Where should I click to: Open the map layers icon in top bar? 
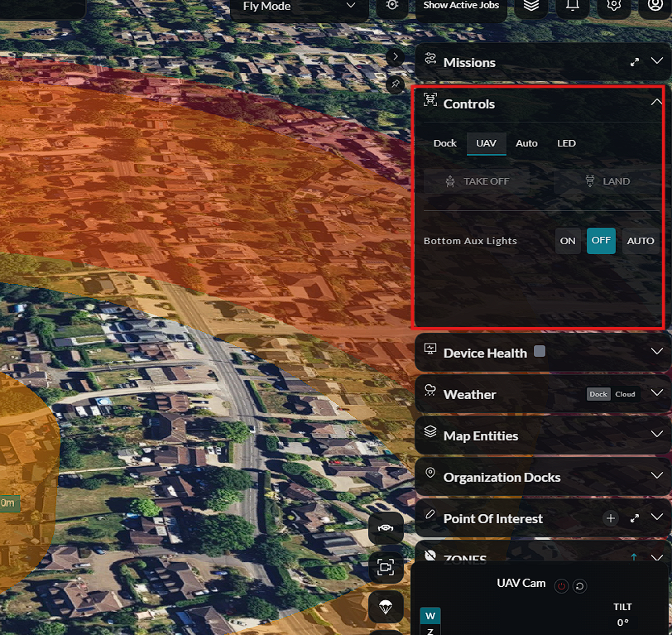531,6
